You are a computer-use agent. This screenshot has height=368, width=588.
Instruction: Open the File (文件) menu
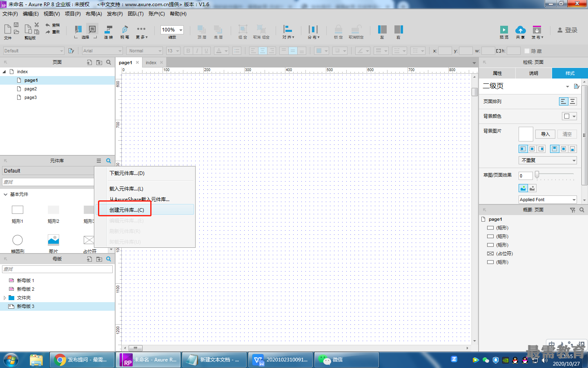[x=10, y=14]
